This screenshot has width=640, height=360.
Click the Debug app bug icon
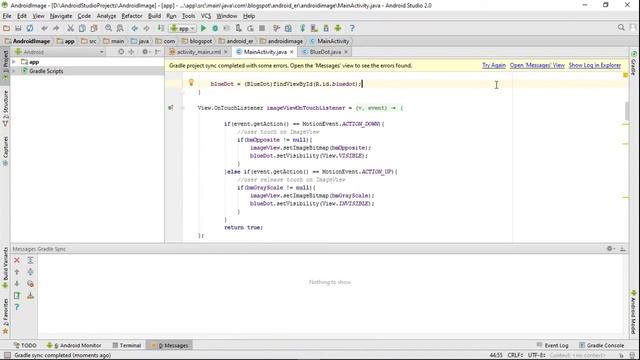215,28
